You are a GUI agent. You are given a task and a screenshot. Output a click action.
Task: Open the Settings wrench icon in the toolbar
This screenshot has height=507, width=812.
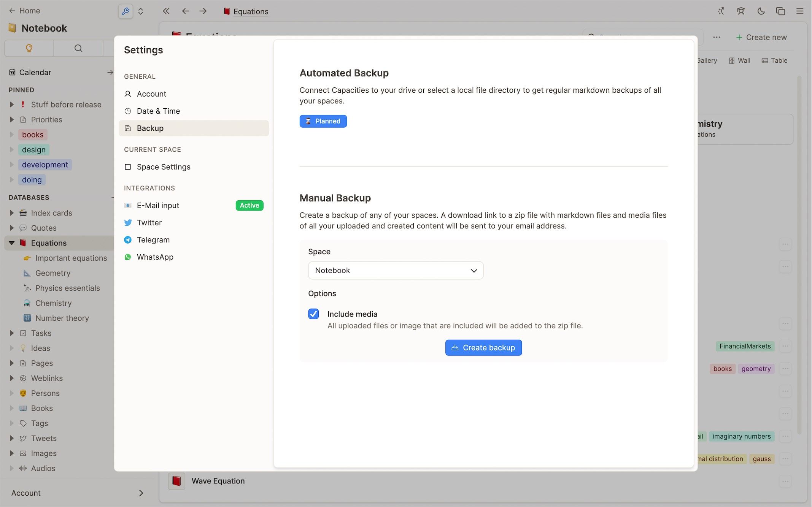126,11
